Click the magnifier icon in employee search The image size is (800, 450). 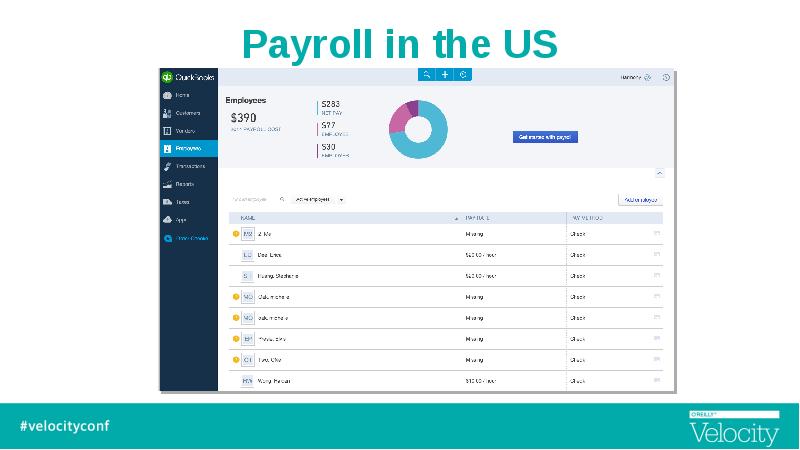[282, 199]
